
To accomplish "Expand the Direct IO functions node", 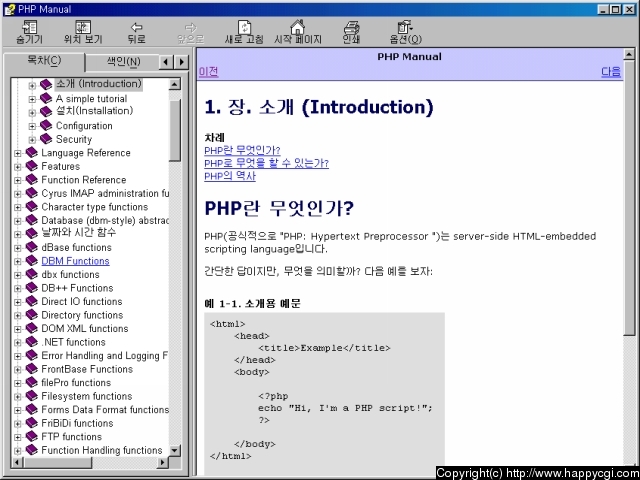I will point(18,302).
